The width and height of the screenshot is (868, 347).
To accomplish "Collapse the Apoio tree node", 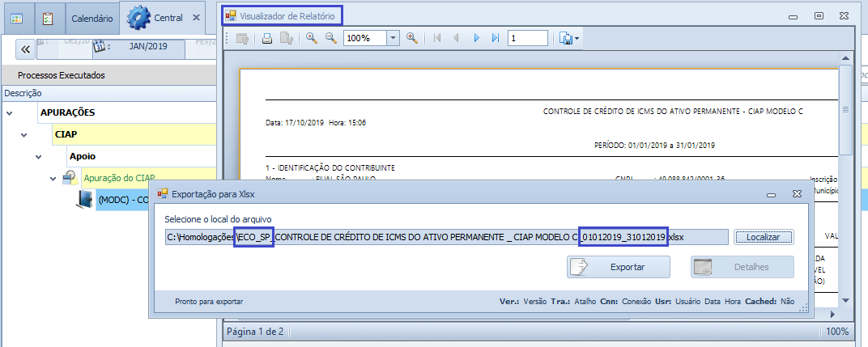I will (x=39, y=156).
